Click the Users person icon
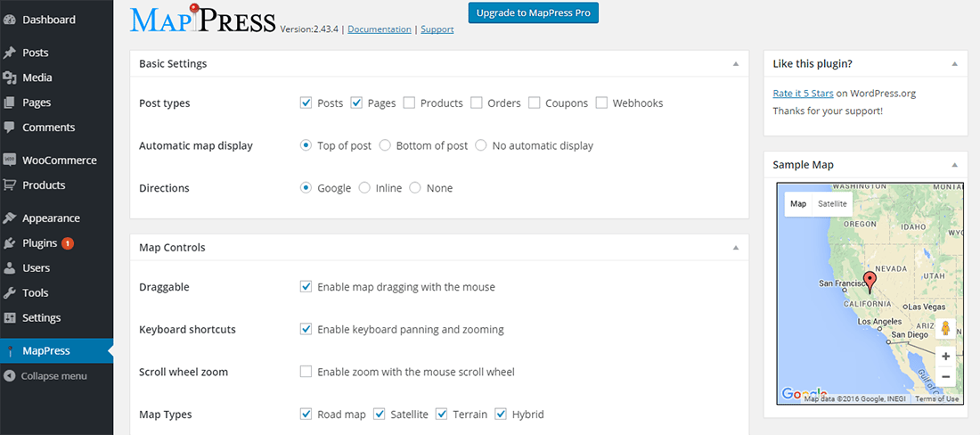Screen dimensions: 980x435 tap(10, 267)
